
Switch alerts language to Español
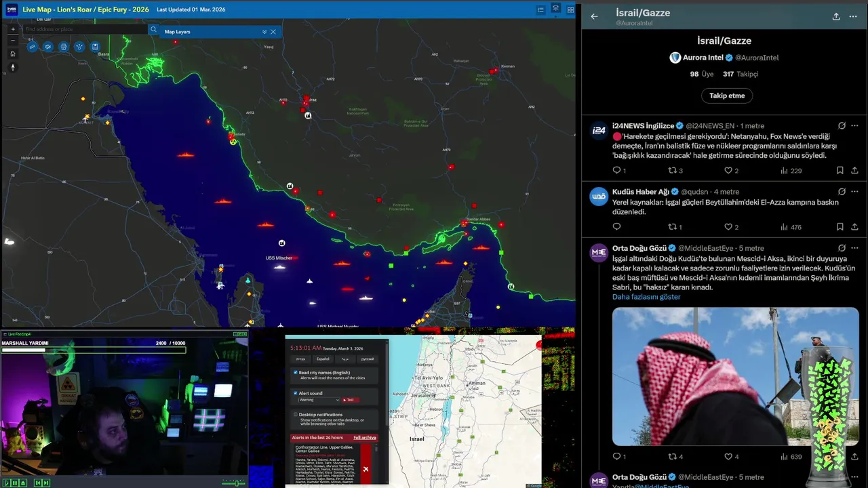pos(323,359)
